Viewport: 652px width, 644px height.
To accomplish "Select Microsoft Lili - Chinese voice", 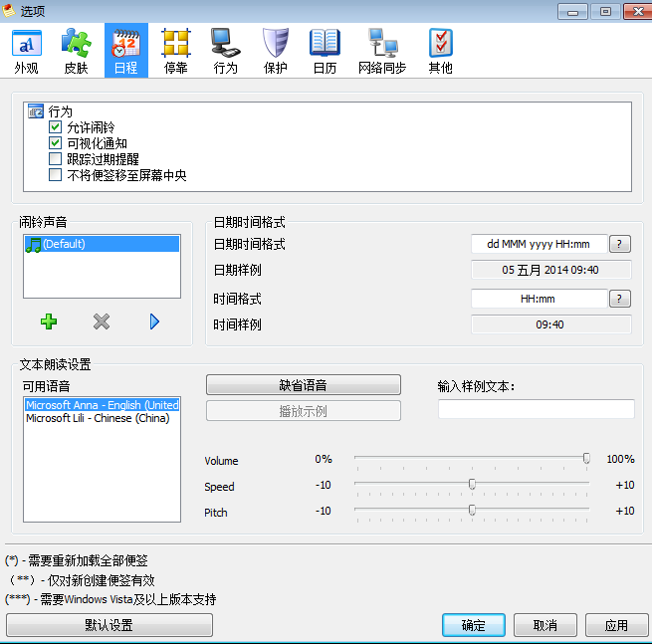I will tap(98, 418).
